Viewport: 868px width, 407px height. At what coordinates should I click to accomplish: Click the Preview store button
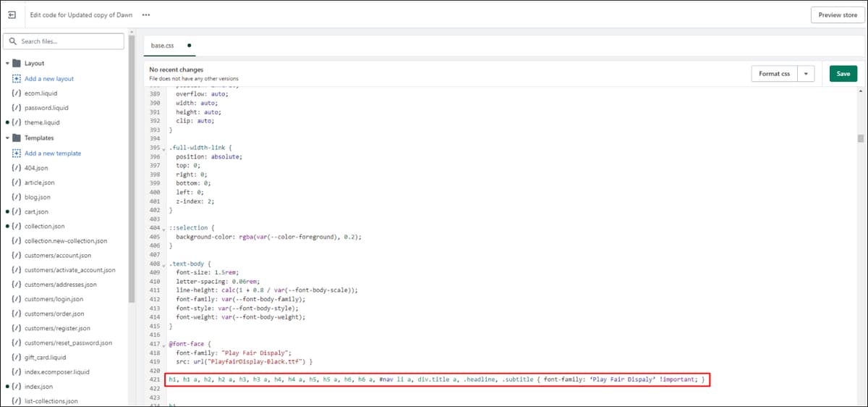pos(838,14)
